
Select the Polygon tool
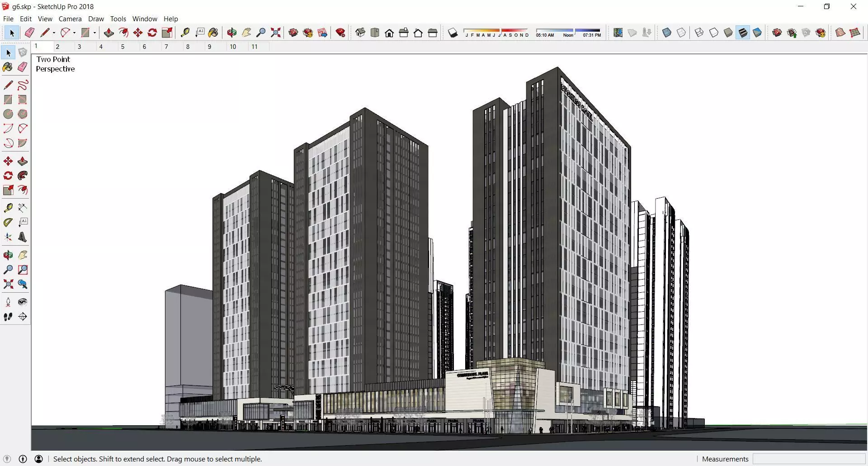23,114
